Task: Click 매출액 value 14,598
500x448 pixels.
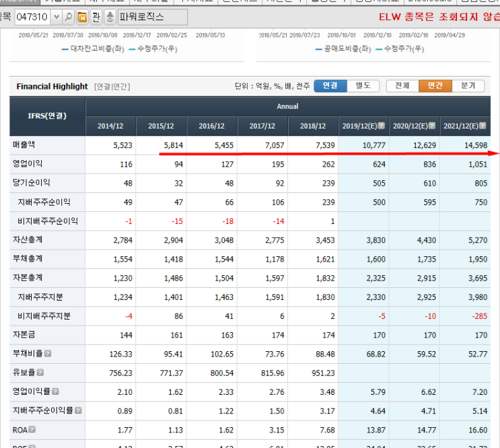Action: pos(476,145)
